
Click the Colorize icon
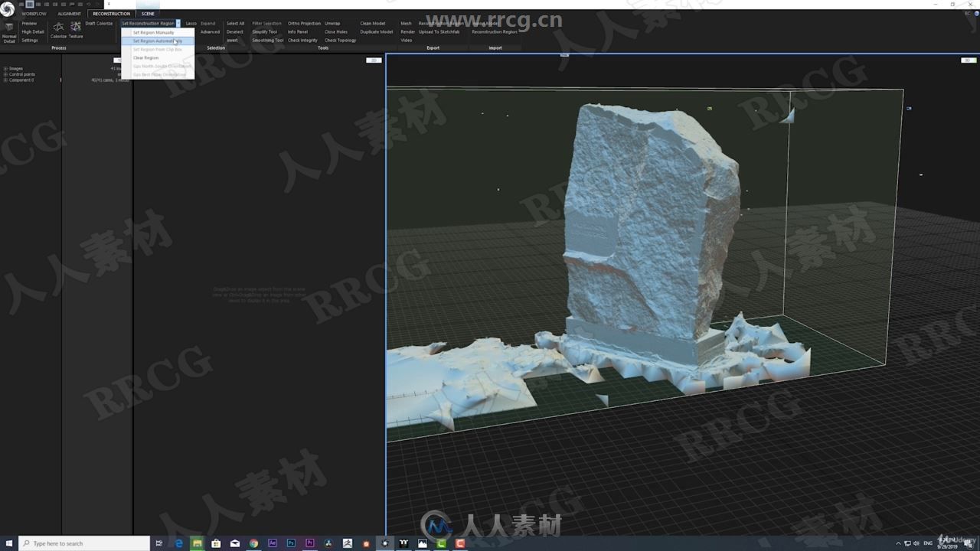coord(58,31)
